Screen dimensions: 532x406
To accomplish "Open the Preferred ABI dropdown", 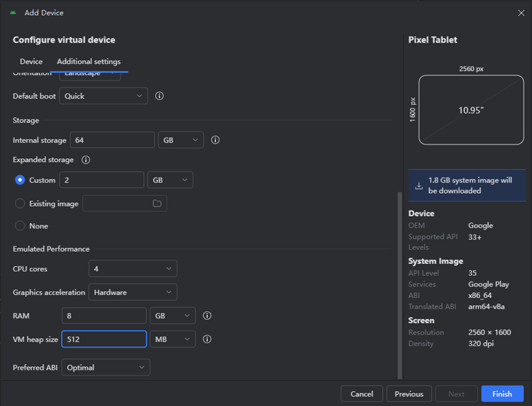I will tap(105, 367).
